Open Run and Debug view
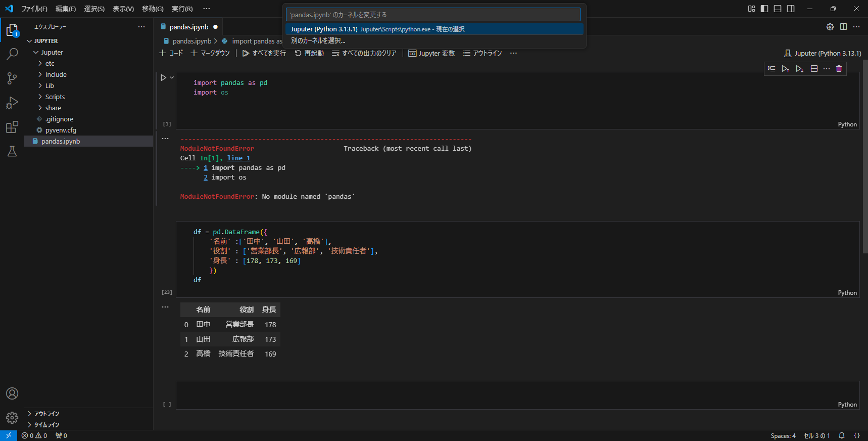 tap(12, 103)
